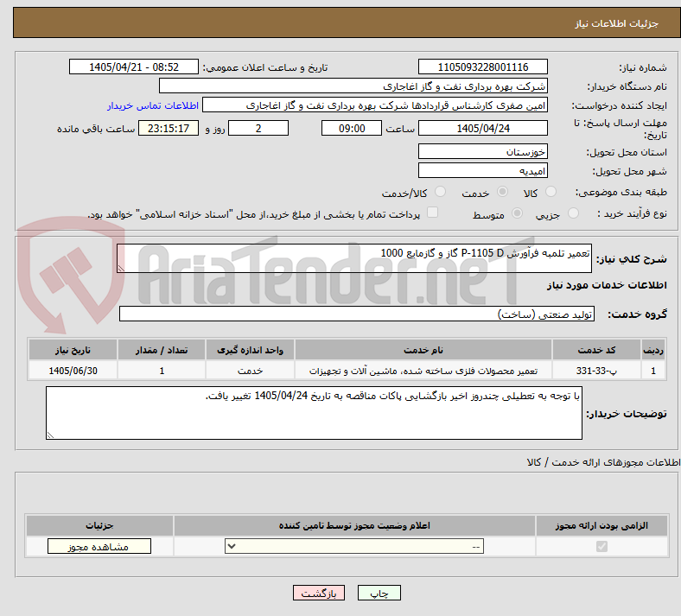
Task: Click the deadline time field 09:00
Action: 352,128
